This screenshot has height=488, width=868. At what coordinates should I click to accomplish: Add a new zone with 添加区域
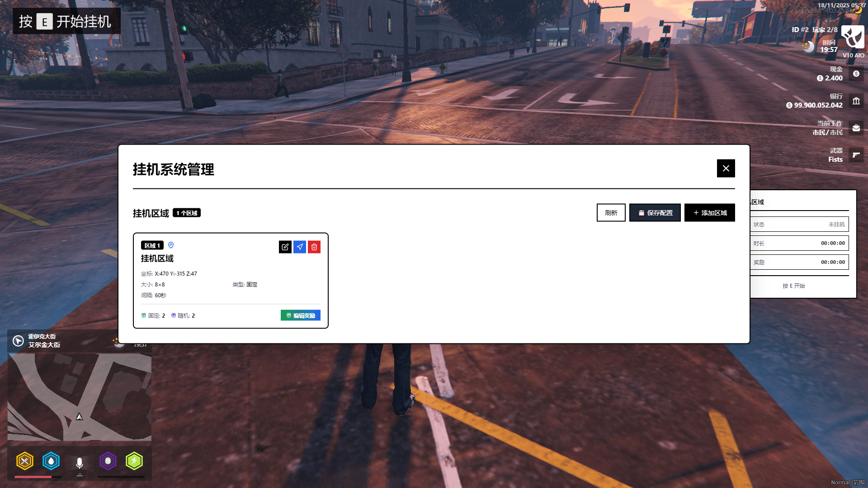point(710,213)
